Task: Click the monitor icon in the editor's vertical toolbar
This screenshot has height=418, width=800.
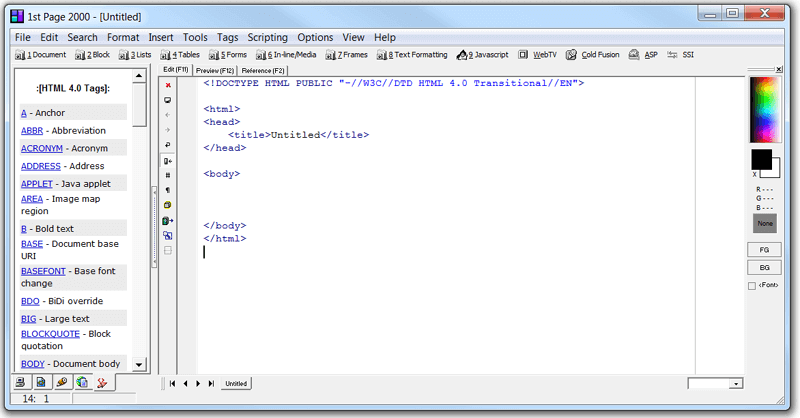Action: pos(168,100)
